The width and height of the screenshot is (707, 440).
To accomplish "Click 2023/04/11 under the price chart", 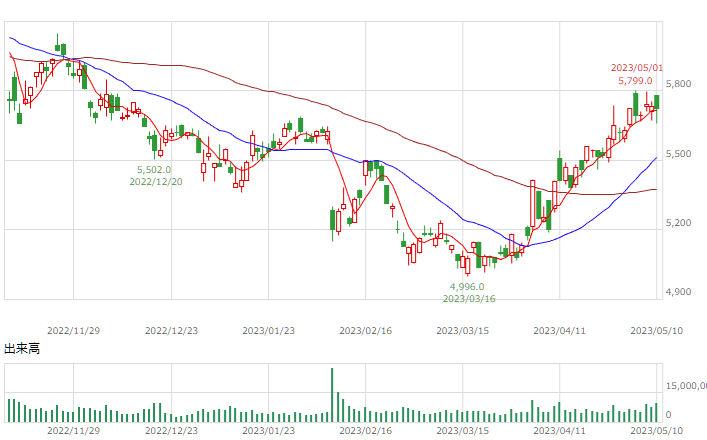I will 560,331.
